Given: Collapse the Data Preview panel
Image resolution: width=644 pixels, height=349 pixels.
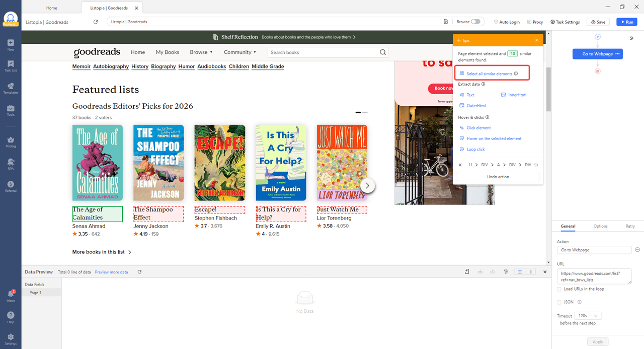Looking at the screenshot, I should tap(545, 272).
